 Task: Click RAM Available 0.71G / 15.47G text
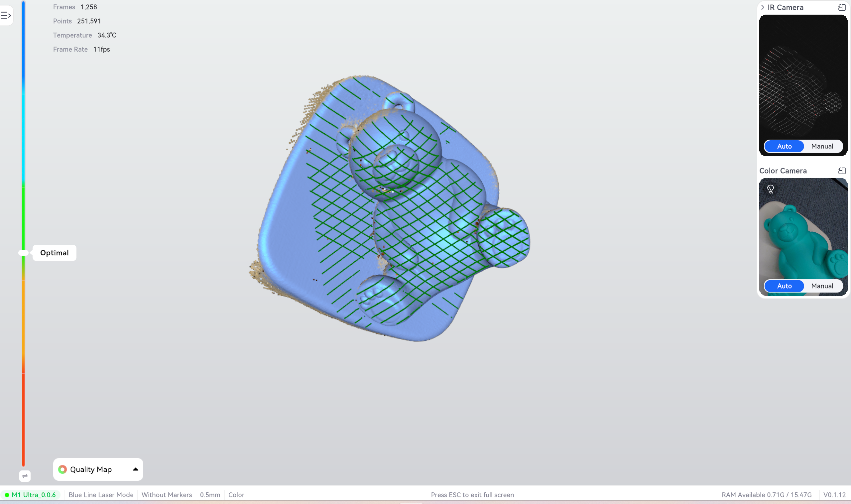click(767, 495)
